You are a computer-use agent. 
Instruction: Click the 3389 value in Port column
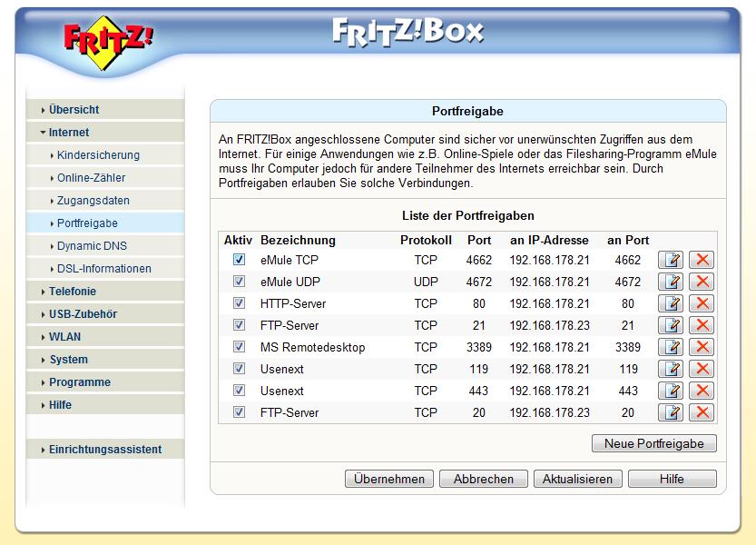[479, 347]
